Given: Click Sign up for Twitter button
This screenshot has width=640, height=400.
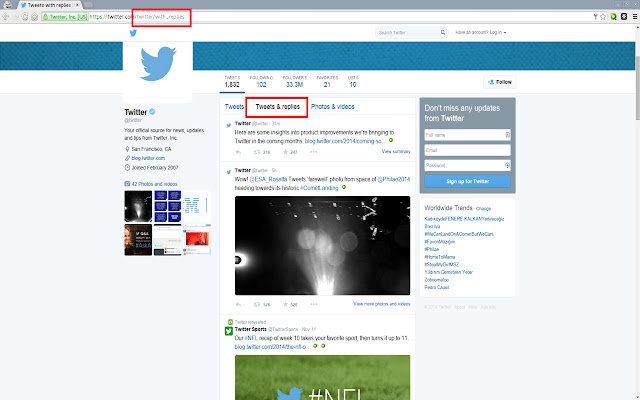Looking at the screenshot, I should [x=467, y=181].
